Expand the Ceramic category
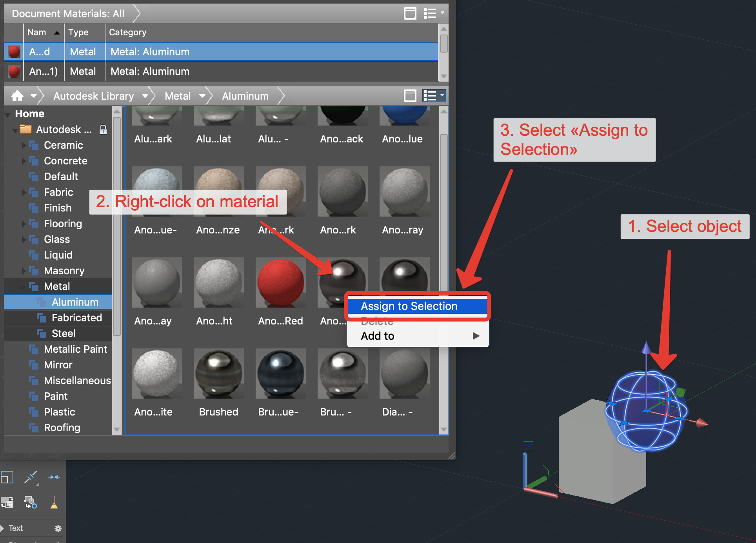 [x=24, y=145]
